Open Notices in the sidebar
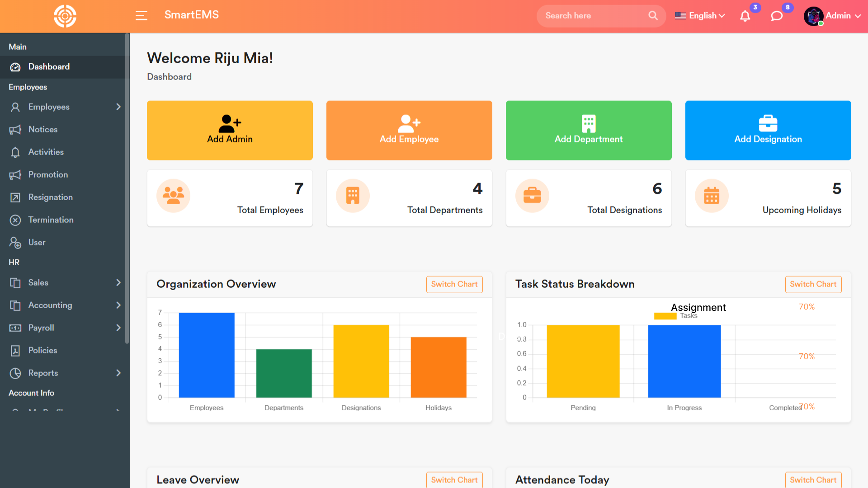868x488 pixels. click(x=43, y=130)
